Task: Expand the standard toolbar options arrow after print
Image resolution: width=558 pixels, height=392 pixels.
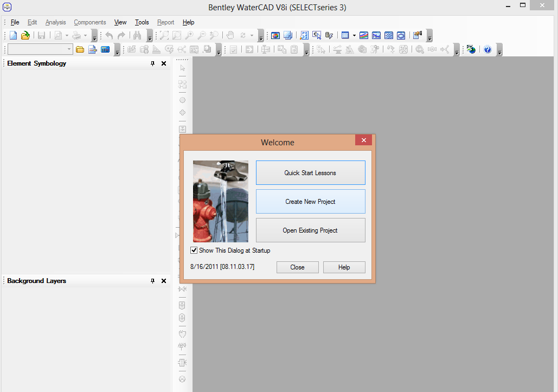Action: click(x=94, y=37)
